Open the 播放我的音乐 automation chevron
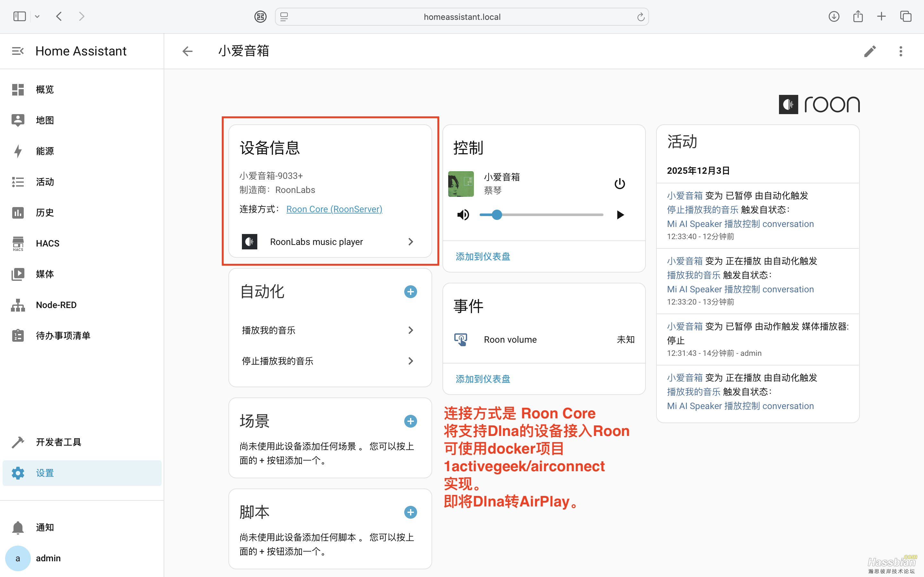 (410, 330)
